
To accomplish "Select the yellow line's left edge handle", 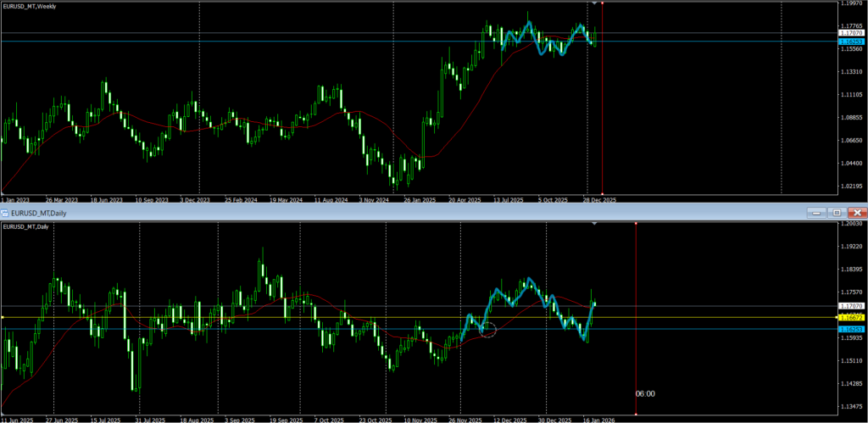I will click(x=3, y=317).
